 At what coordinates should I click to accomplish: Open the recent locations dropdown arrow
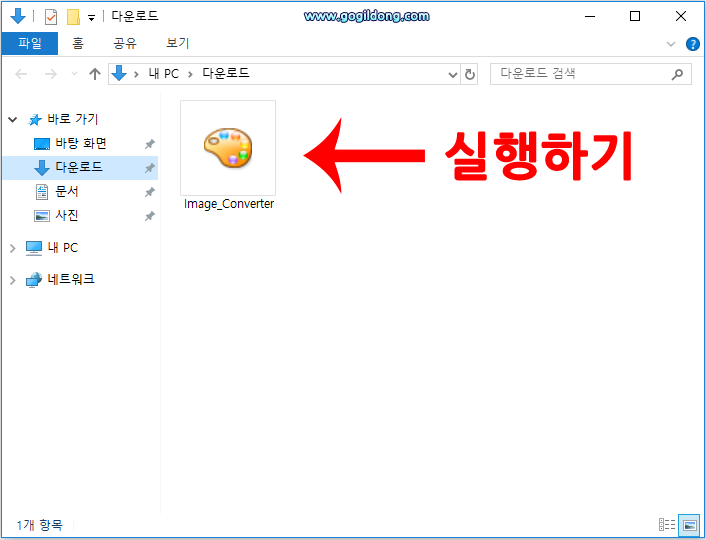tap(74, 73)
